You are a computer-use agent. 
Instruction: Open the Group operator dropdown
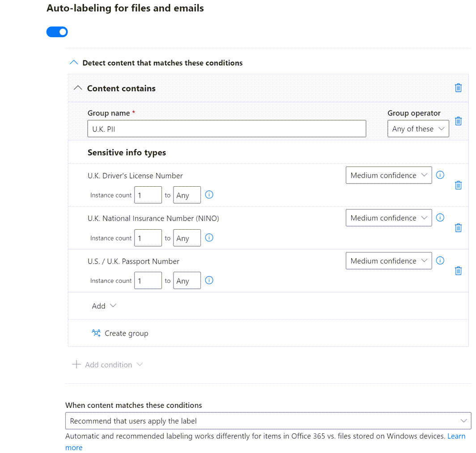(418, 129)
